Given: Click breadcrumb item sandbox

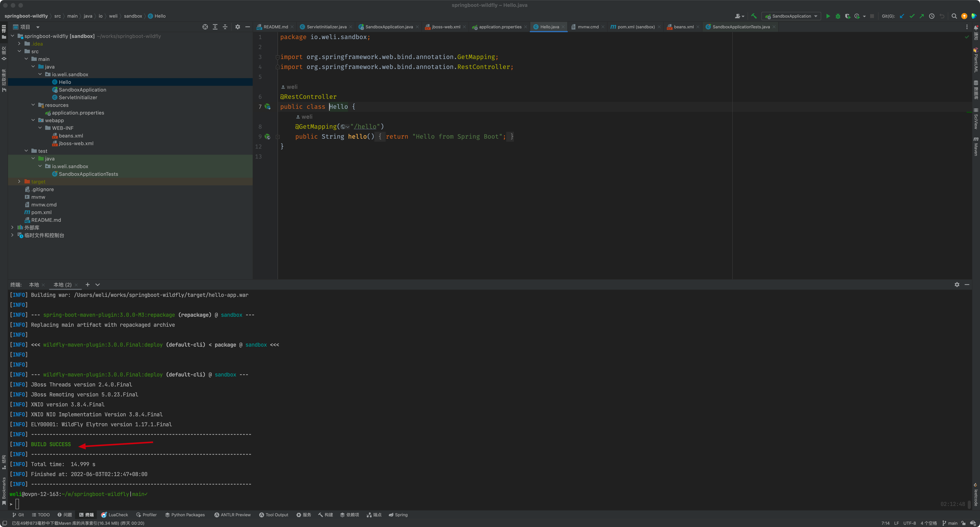Looking at the screenshot, I should pos(133,16).
